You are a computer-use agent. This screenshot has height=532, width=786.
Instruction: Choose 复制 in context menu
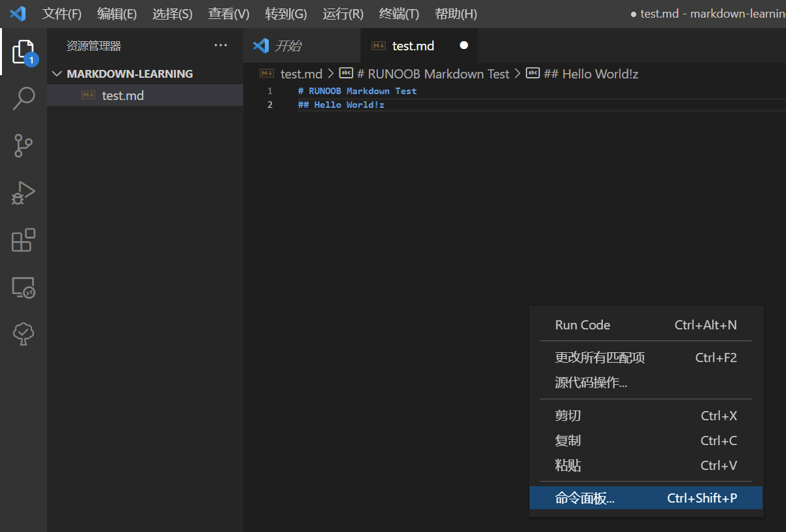click(646, 441)
